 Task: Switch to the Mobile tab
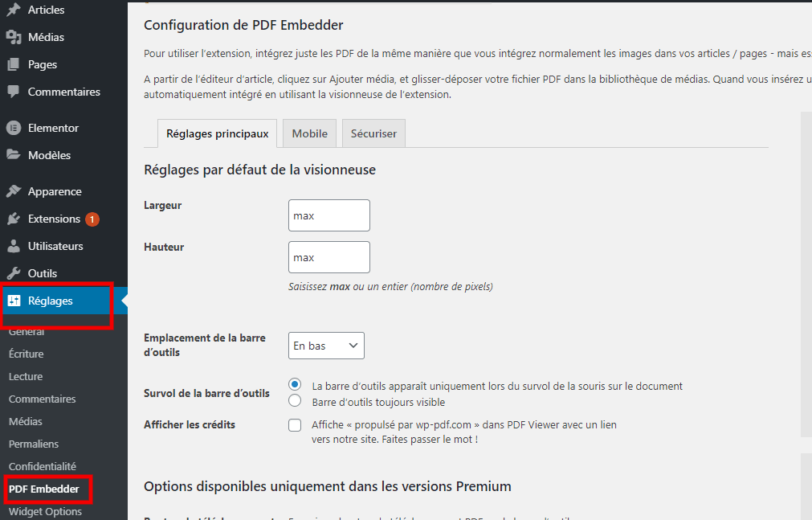(309, 133)
